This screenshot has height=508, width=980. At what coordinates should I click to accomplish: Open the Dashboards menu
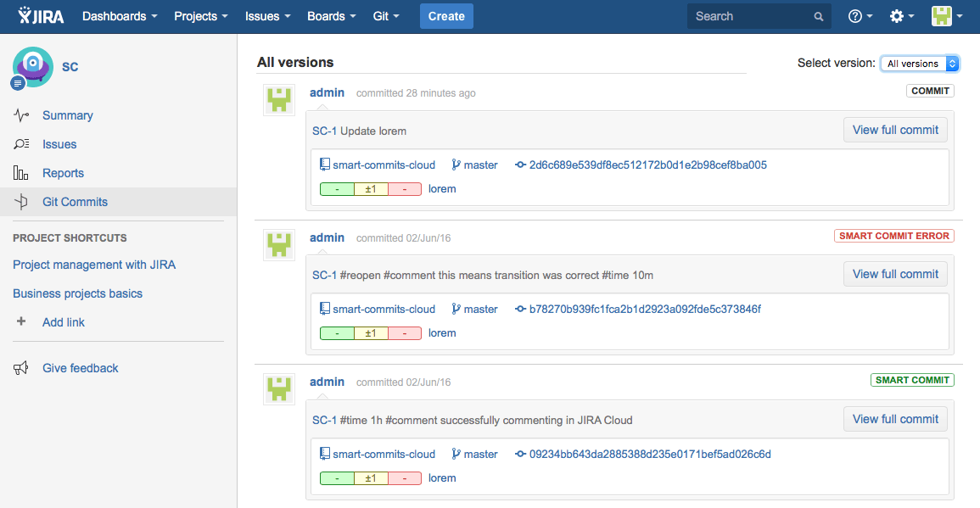[120, 16]
